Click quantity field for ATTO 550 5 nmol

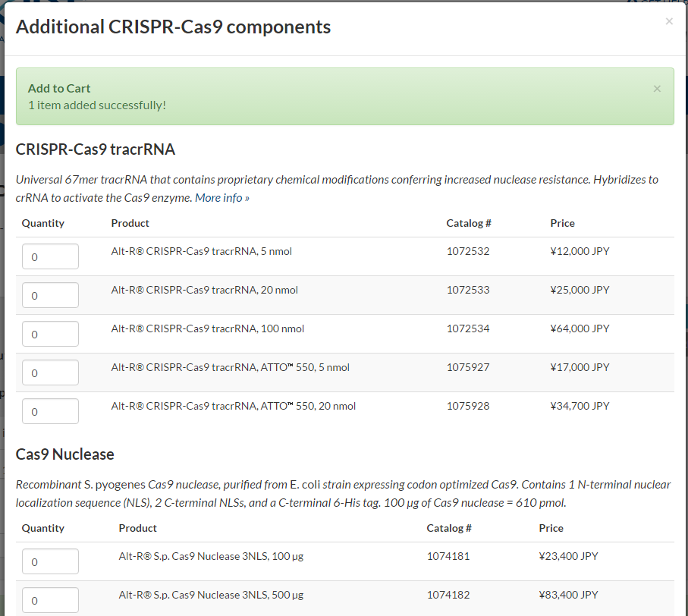point(51,372)
